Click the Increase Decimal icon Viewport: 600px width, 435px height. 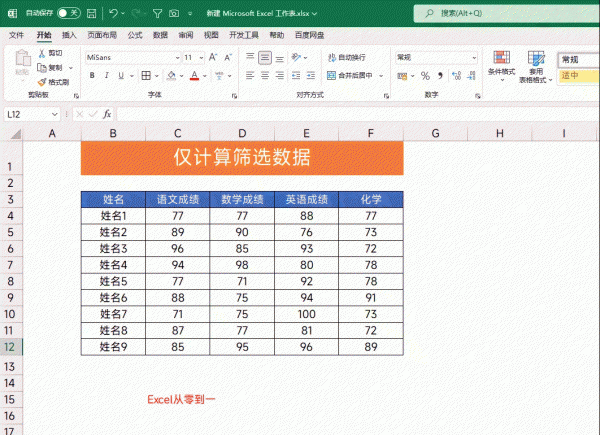[x=457, y=76]
